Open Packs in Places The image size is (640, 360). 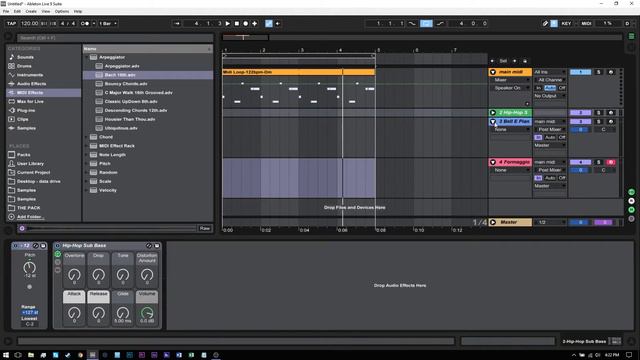tap(23, 155)
